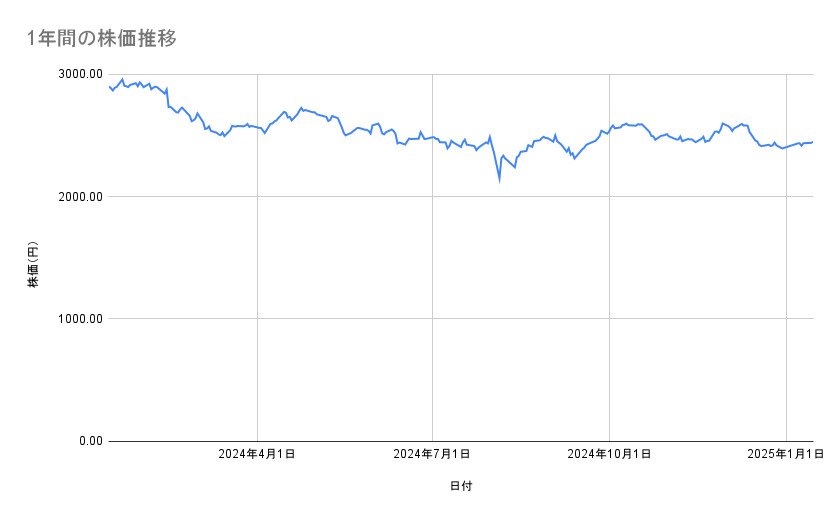Select the horizontal axis title 日付
Image resolution: width=839 pixels, height=519 pixels.
click(x=461, y=486)
